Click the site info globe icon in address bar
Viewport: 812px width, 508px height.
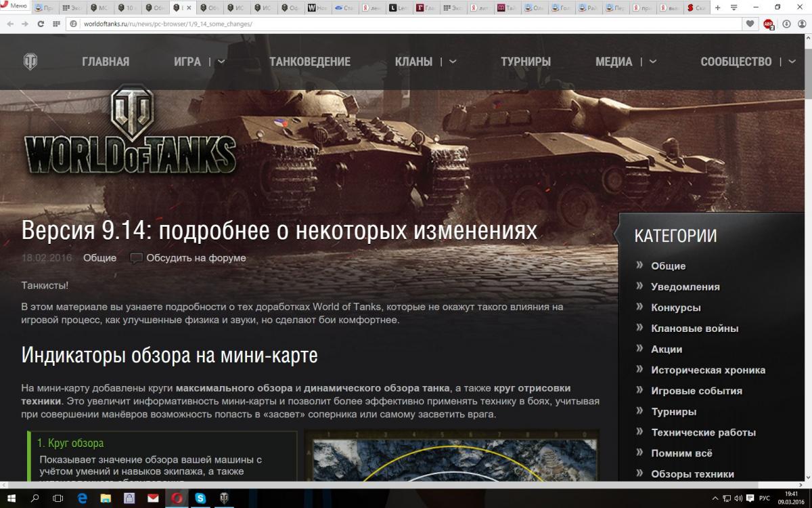[x=74, y=24]
